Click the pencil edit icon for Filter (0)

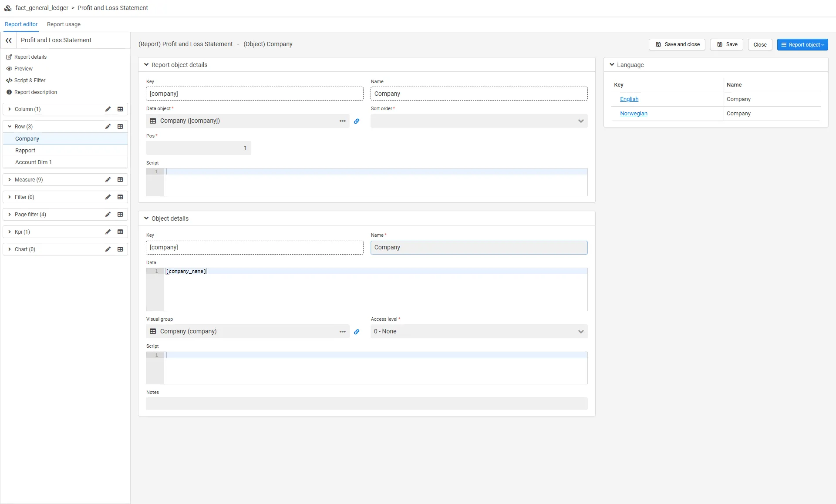click(108, 197)
